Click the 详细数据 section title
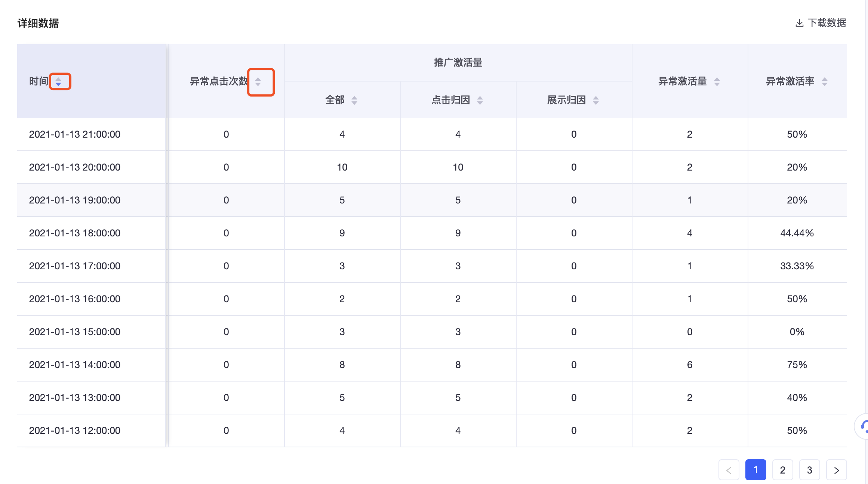Screen dimensions: 868x484 [x=38, y=23]
